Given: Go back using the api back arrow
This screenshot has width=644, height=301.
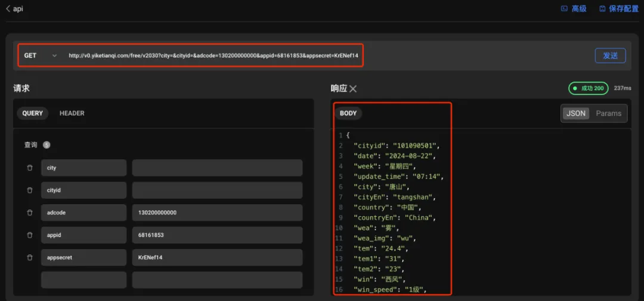Looking at the screenshot, I should (x=8, y=8).
